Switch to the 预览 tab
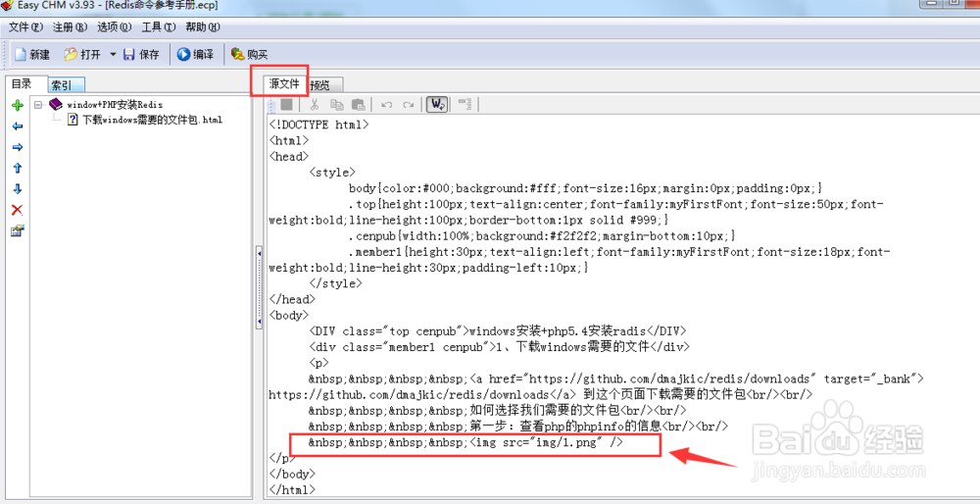The height and width of the screenshot is (504, 980). [324, 85]
